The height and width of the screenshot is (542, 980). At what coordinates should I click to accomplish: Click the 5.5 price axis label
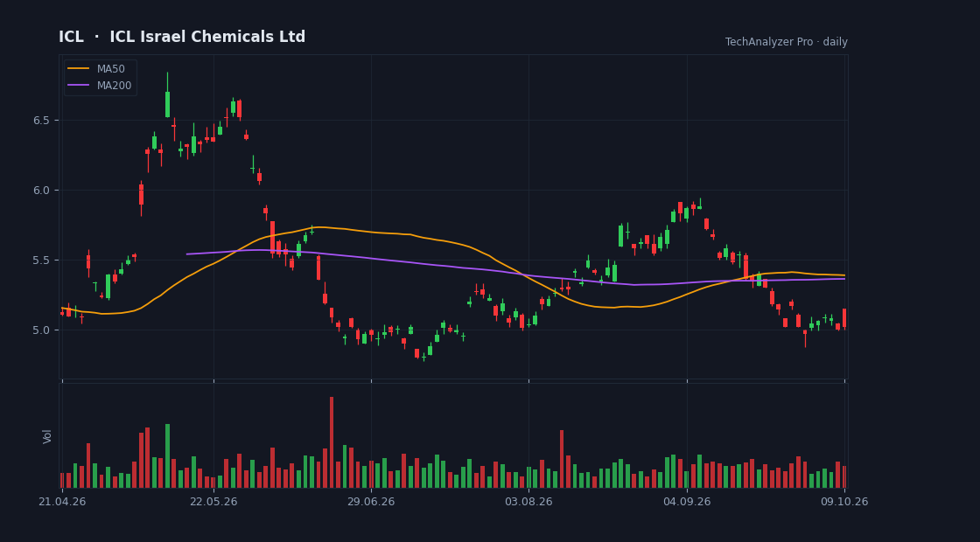42,261
